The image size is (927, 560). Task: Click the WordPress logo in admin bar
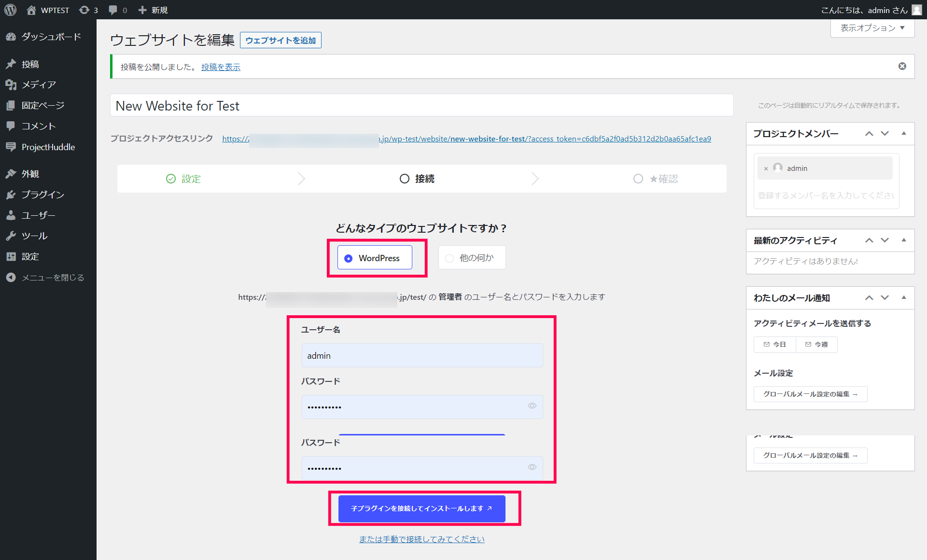click(10, 10)
